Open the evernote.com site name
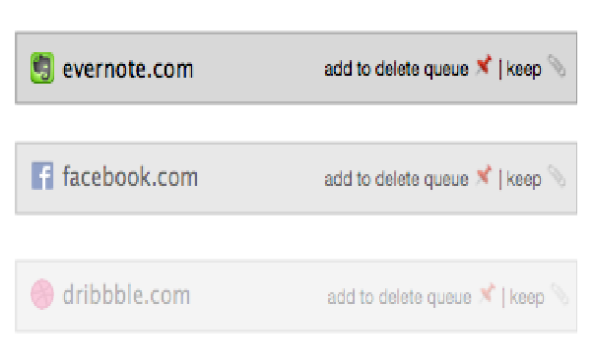The image size is (594, 364). [128, 70]
